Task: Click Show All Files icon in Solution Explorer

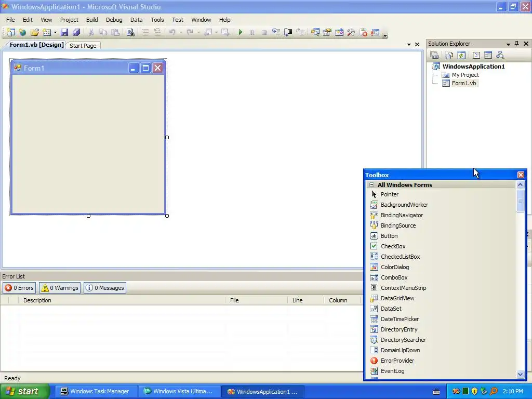Action: pyautogui.click(x=449, y=55)
